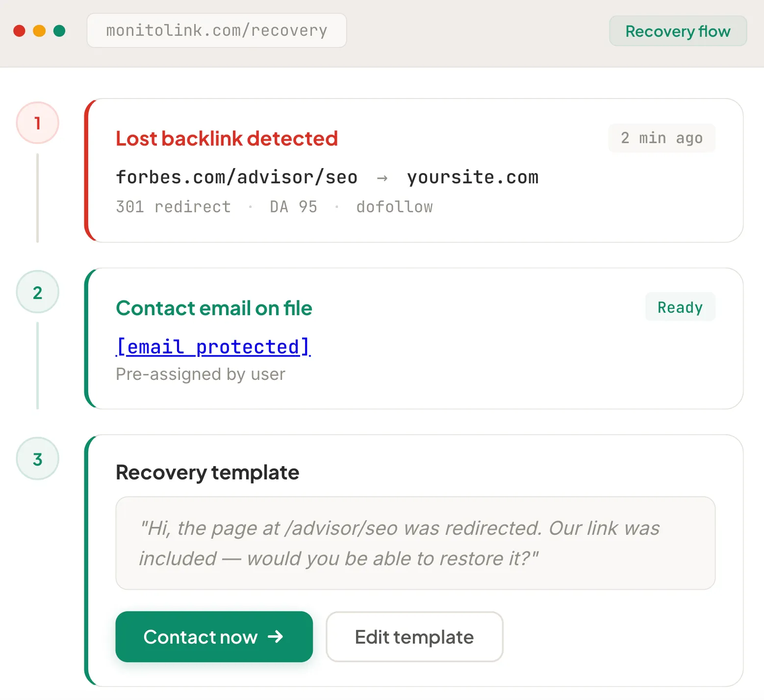The height and width of the screenshot is (700, 764).
Task: Click the DA 95 metric indicator
Action: click(293, 206)
